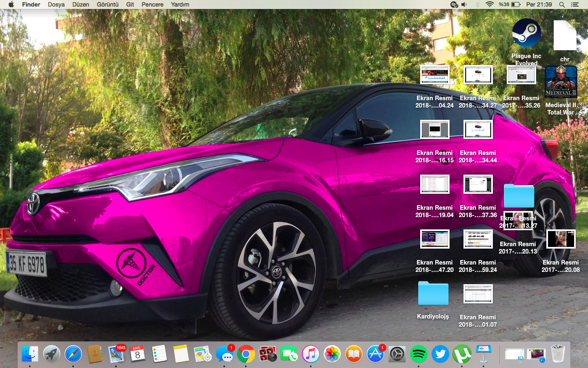Open the Yardım menu
Screen dimensions: 588x368
(180, 4)
